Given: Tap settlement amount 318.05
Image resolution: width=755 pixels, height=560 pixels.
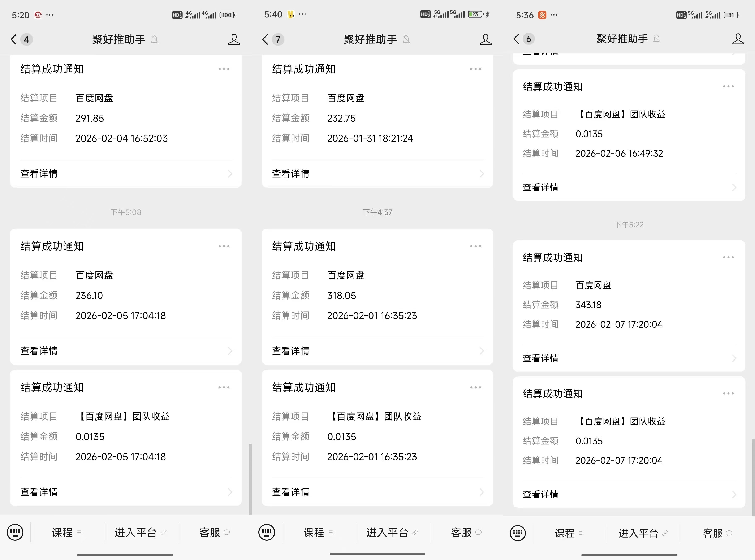Looking at the screenshot, I should tap(342, 295).
